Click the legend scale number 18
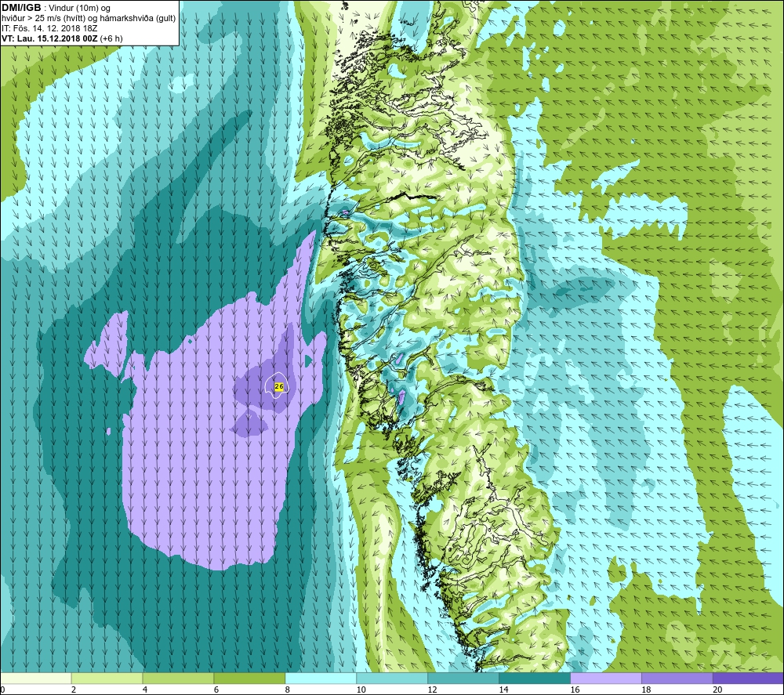The height and width of the screenshot is (695, 784). [646, 690]
